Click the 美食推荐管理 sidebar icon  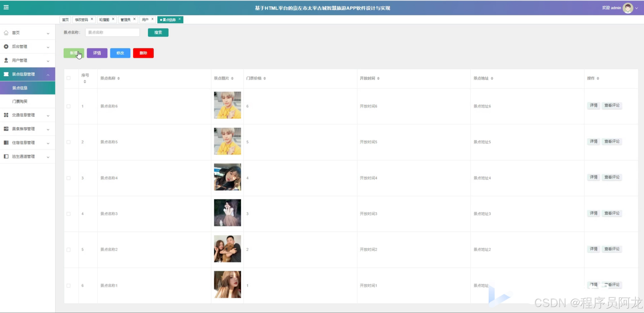coord(6,129)
